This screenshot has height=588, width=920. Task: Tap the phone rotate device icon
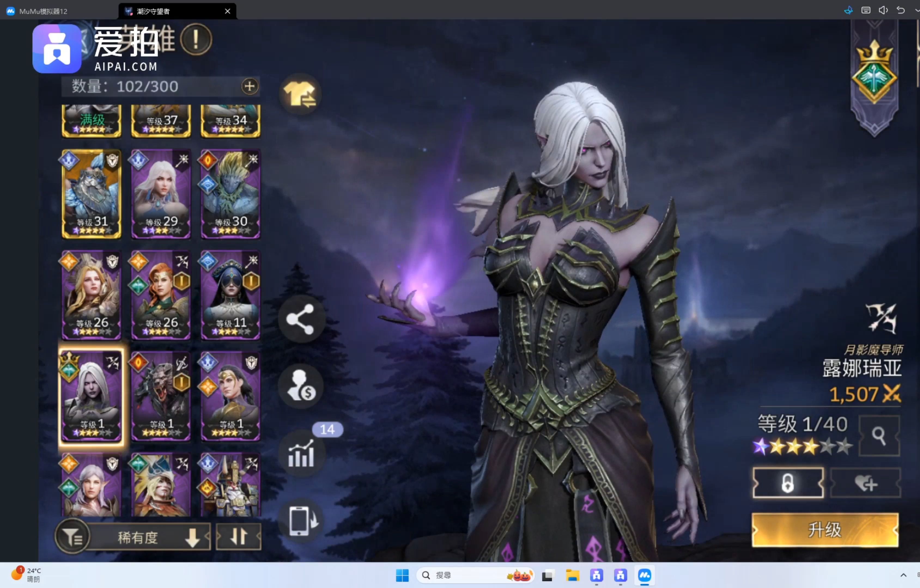[302, 520]
